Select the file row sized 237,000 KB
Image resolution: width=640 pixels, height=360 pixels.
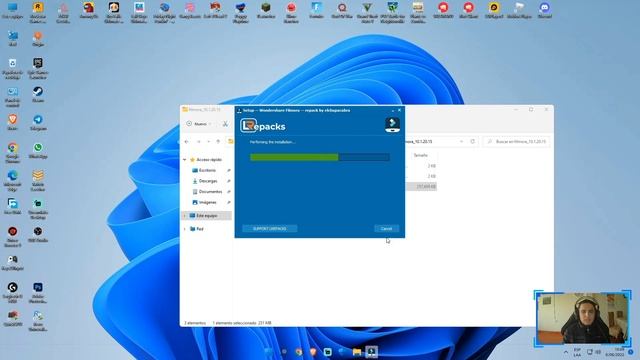pyautogui.click(x=421, y=187)
